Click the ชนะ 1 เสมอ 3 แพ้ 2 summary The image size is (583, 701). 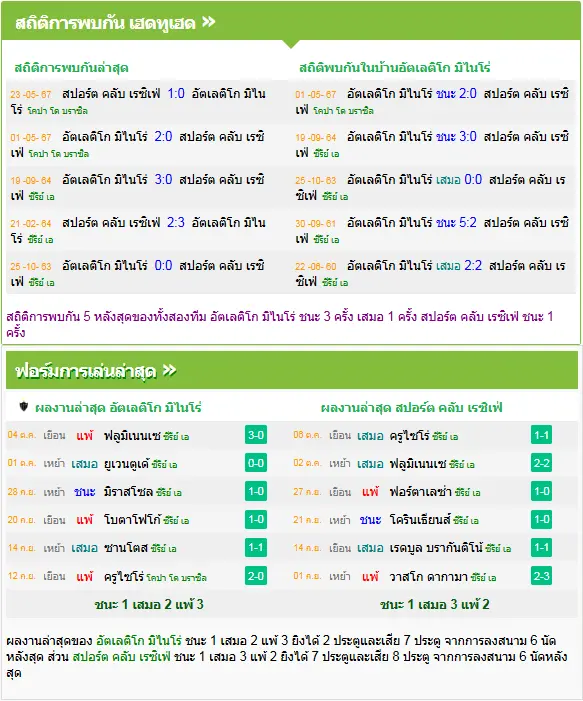tap(435, 604)
